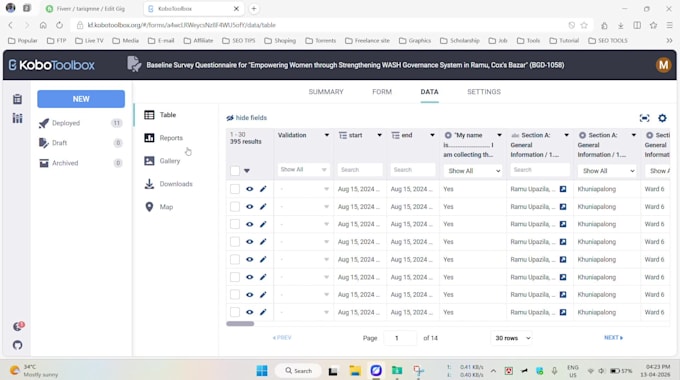Viewport: 680px width, 380px height.
Task: Open File Explorer from taskbar
Action: point(355,370)
